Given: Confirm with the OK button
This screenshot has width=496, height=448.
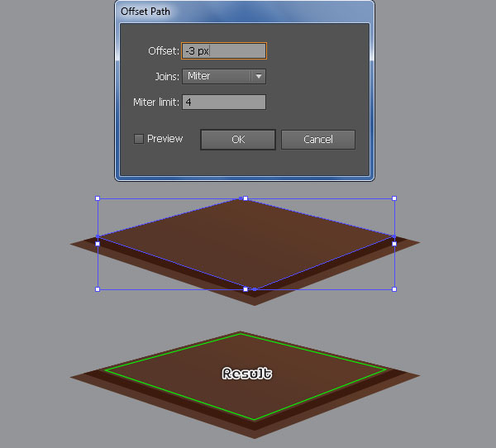Looking at the screenshot, I should click(x=238, y=139).
